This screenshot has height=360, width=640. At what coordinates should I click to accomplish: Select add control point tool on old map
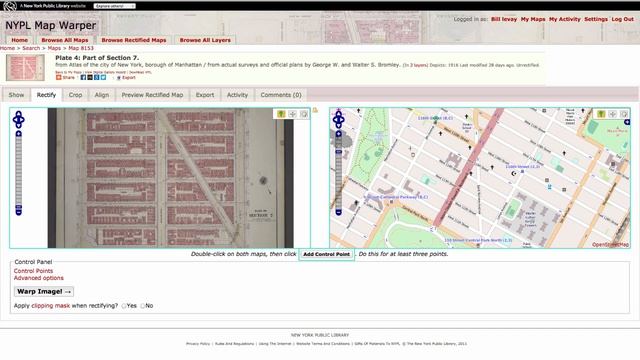click(x=281, y=114)
